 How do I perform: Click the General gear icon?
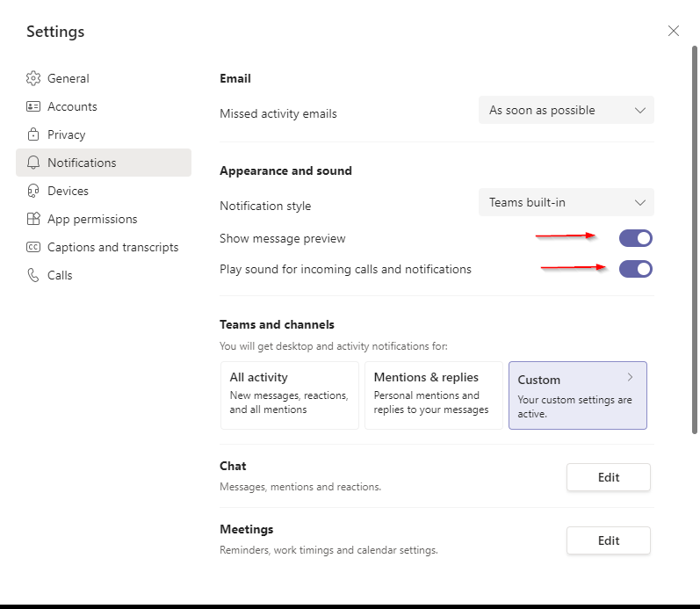coord(33,78)
